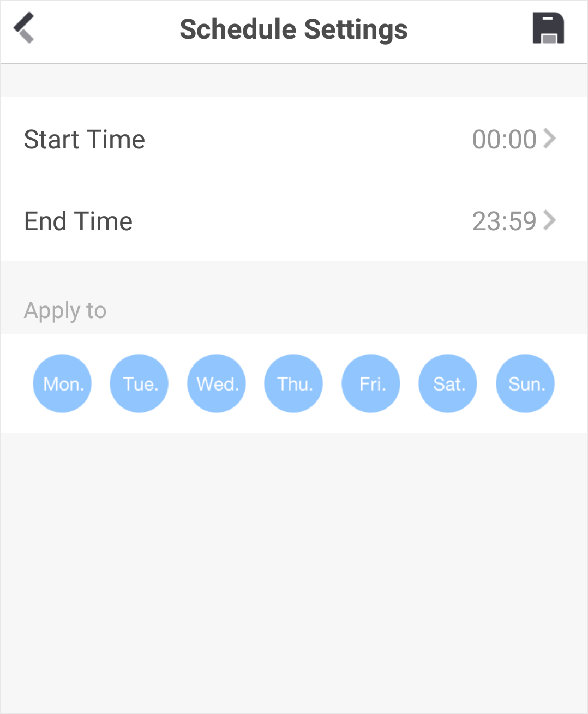Deselect Sun. from the schedule
The height and width of the screenshot is (714, 588).
point(525,383)
